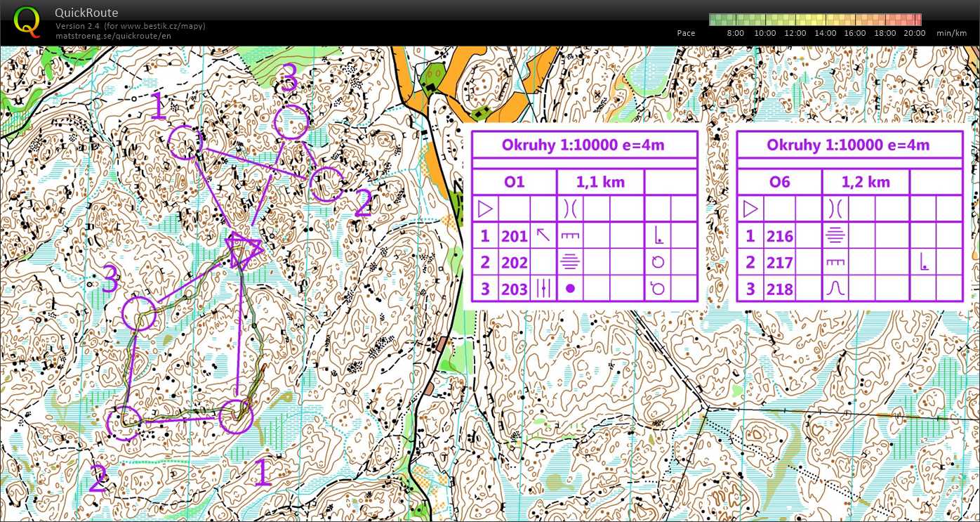Screen dimensions: 980x522
Task: Click the filled dot symbol in control 203 row
Action: click(570, 288)
